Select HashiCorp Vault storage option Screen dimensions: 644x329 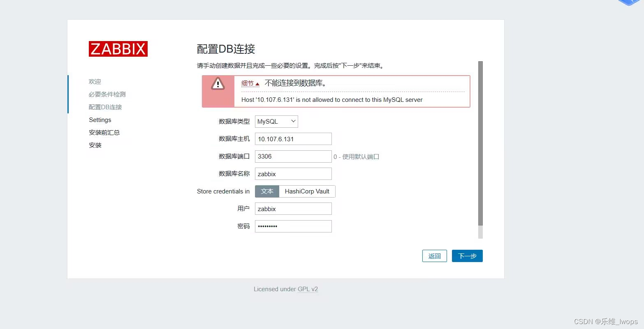click(x=307, y=191)
